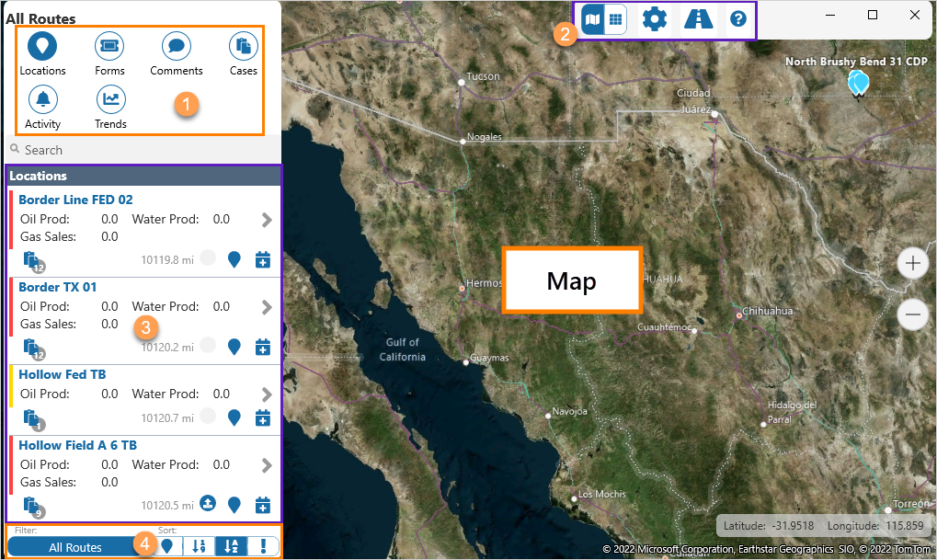This screenshot has width=937, height=560.
Task: Sort locations by distance pin
Action: 167,546
